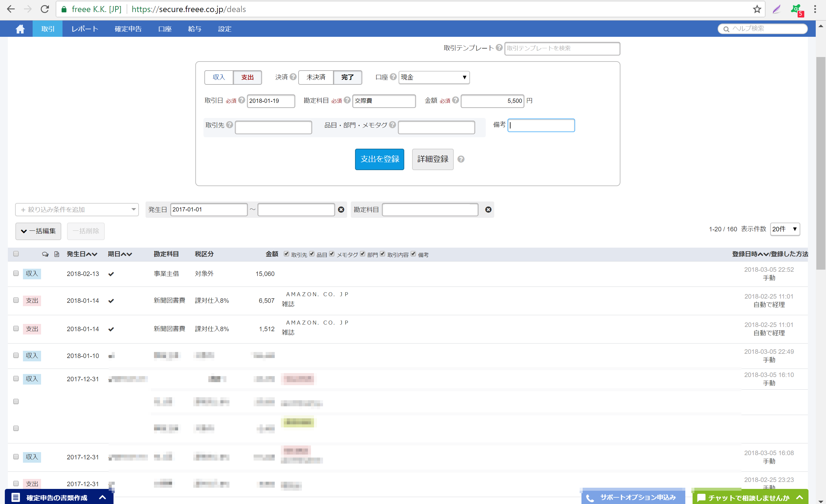Click the phone icon on サポートオプション申込み
Screen dimensions: 826x504
pyautogui.click(x=590, y=498)
